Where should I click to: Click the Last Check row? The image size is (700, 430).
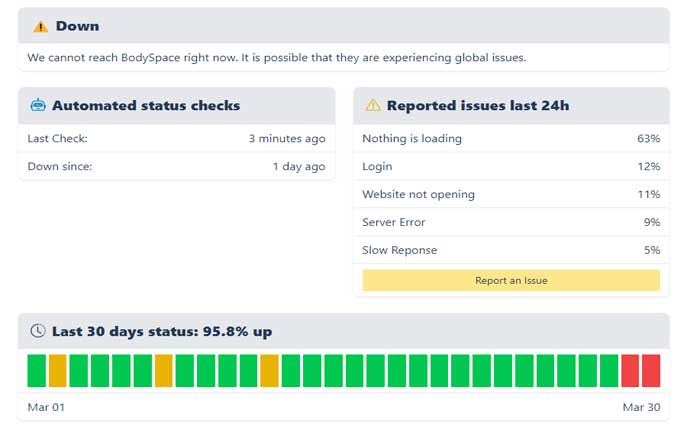pyautogui.click(x=176, y=139)
